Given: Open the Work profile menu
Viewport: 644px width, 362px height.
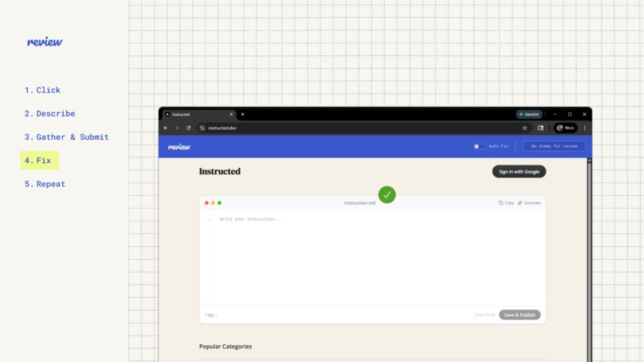Looking at the screenshot, I should tap(566, 128).
